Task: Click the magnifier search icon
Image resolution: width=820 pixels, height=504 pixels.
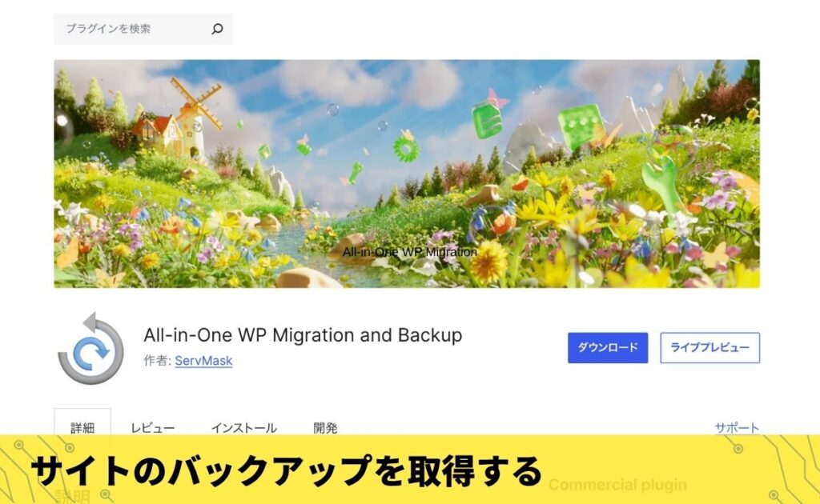Action: coord(217,29)
